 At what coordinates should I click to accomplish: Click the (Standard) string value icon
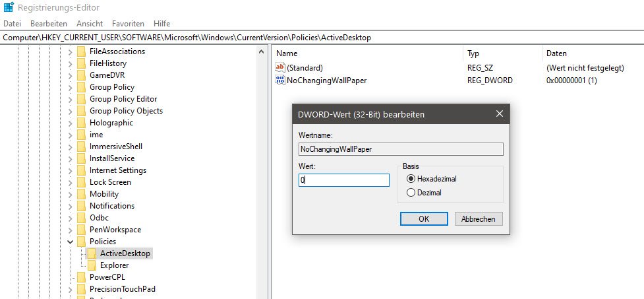point(280,68)
